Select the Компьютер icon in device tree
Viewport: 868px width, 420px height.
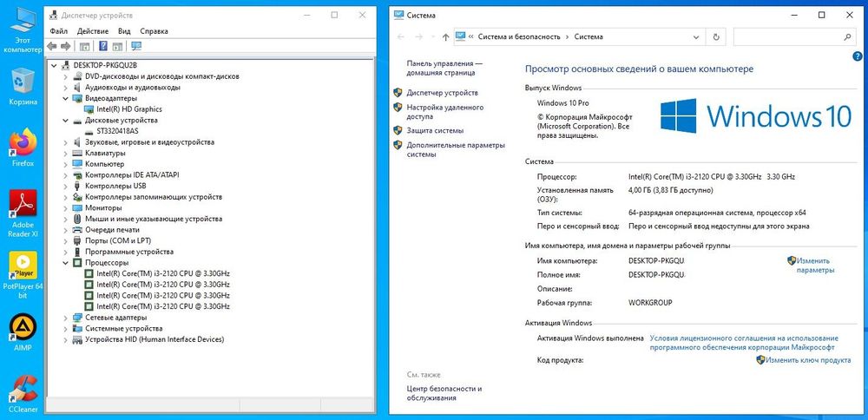tap(77, 164)
